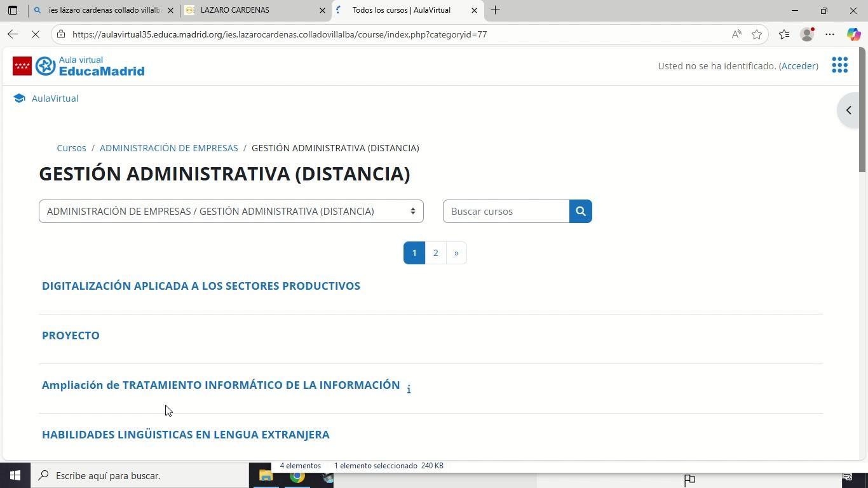Click the browser favorites star icon
Screen dimensions: 868x488
click(x=757, y=34)
